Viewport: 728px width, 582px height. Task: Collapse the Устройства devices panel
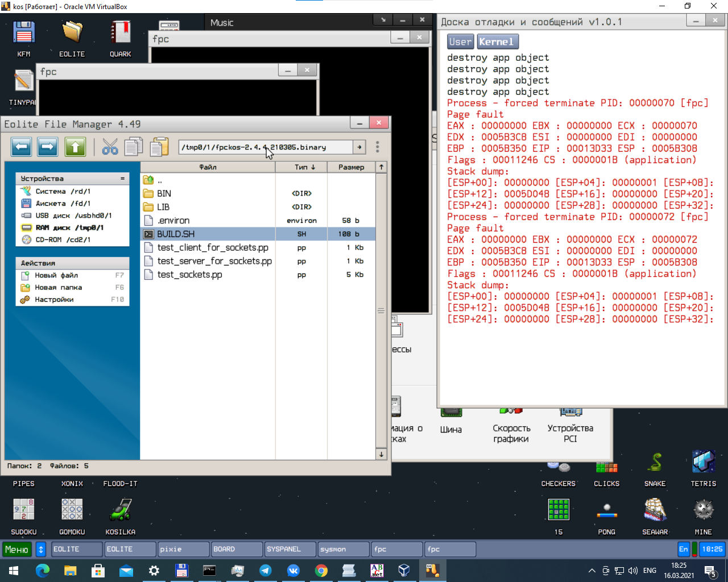tap(122, 178)
